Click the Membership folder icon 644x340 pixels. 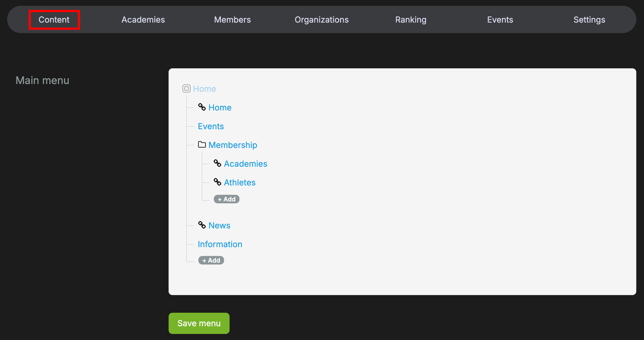[202, 145]
